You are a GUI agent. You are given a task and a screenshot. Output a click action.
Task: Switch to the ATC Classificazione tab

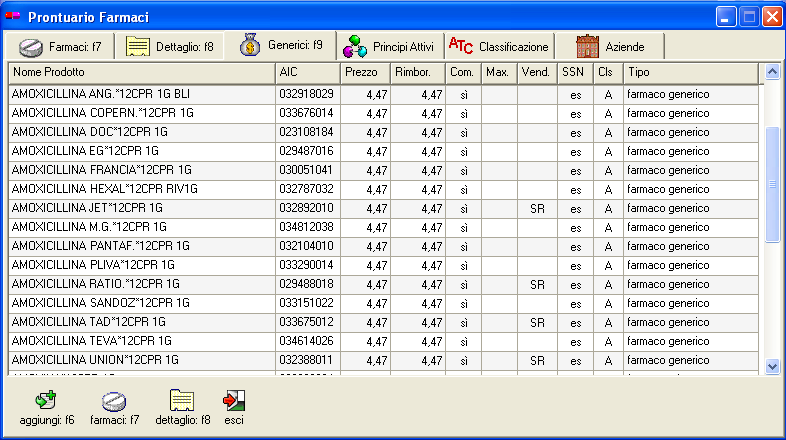[x=499, y=46]
